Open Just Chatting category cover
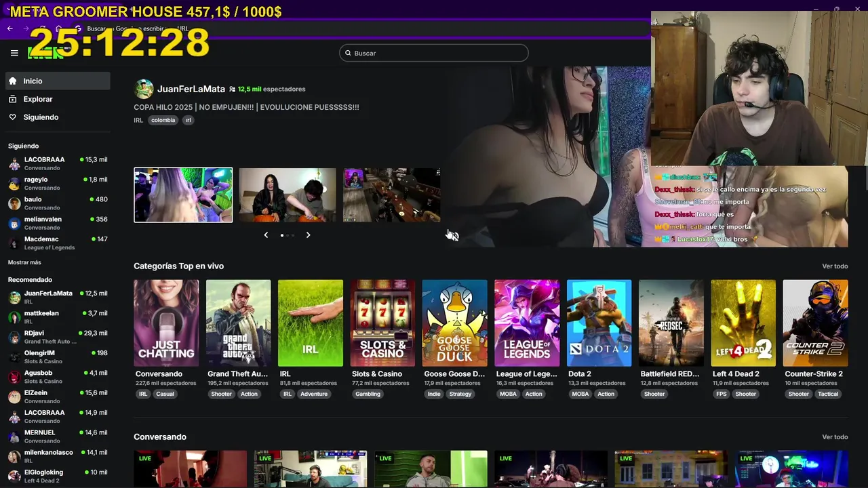The width and height of the screenshot is (868, 488). [166, 323]
